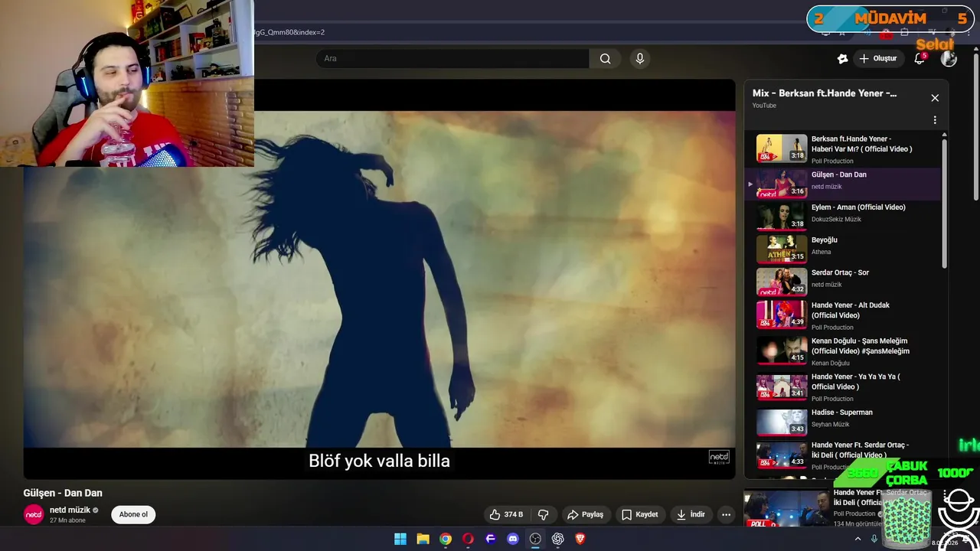Focus the Ara search field

[x=452, y=58]
